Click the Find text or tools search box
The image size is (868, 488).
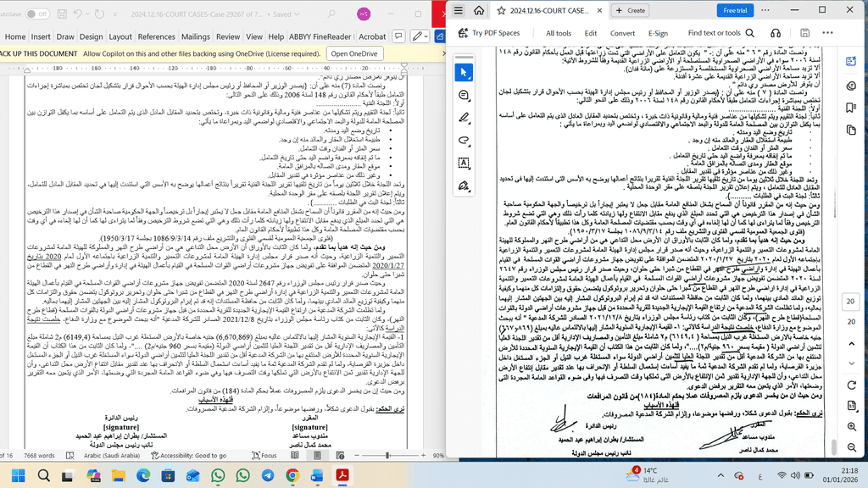click(x=715, y=33)
